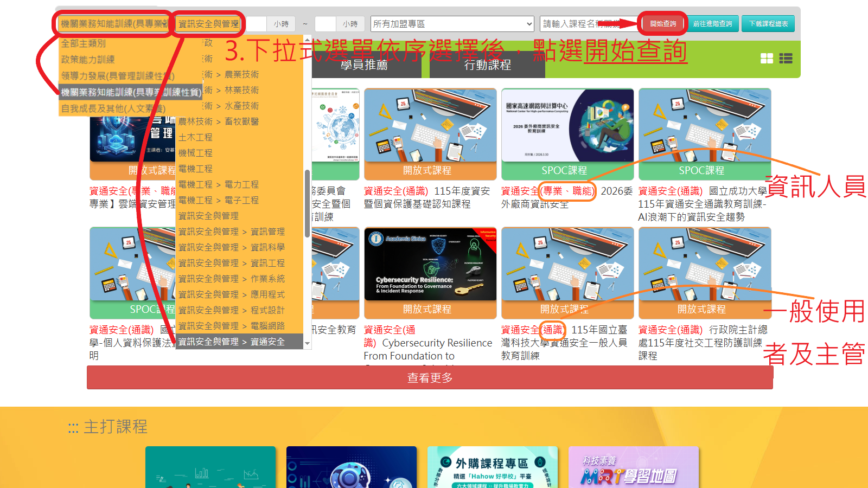Open 115年度資安暨個資保護基礎認知課程 thumbnail
Viewport: 868px width, 488px height.
430,125
